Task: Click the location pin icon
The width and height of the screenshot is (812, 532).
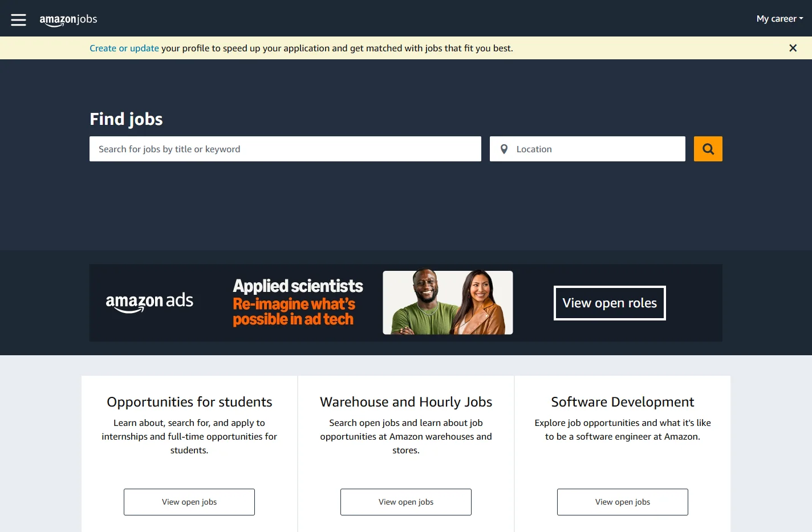Action: tap(504, 149)
